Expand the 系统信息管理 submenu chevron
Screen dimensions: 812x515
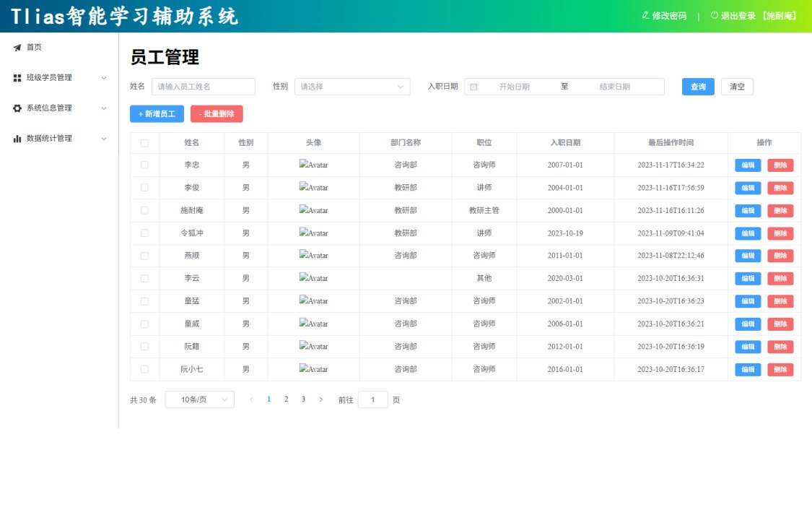pos(103,108)
